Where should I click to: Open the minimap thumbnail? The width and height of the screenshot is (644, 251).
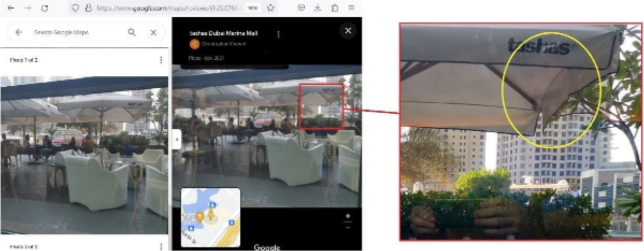[x=211, y=217]
